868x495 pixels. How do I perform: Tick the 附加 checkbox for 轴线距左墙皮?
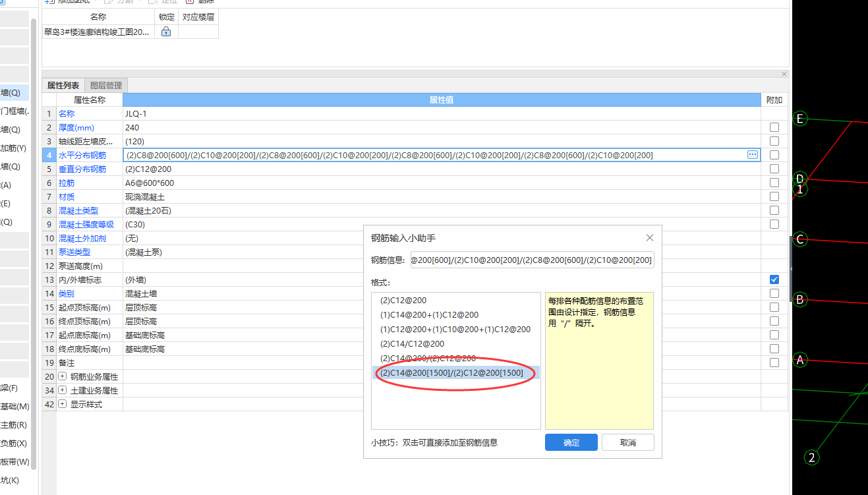[774, 141]
